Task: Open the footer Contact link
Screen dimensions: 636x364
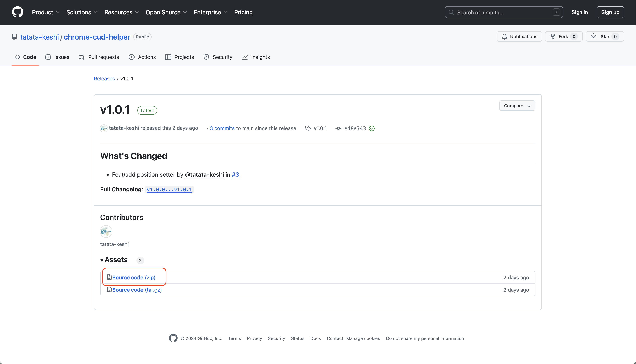Action: (335, 338)
